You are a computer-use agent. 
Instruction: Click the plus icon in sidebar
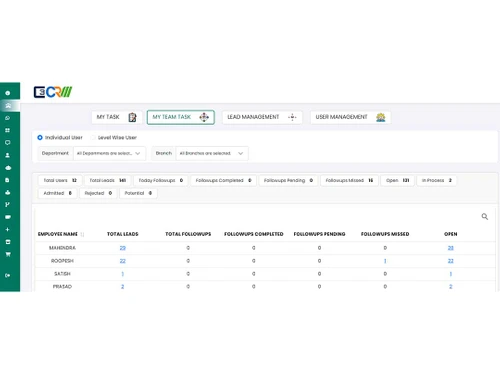coord(8,229)
